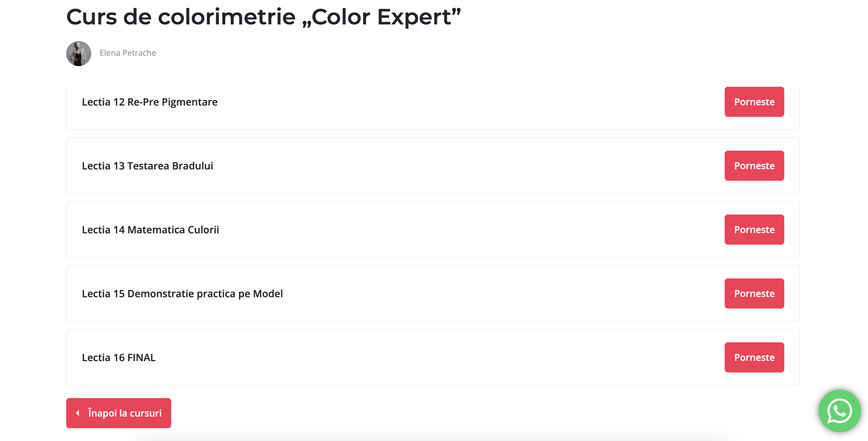
Task: Click the Lectia 14 Matematica Culorii title
Action: [x=150, y=230]
